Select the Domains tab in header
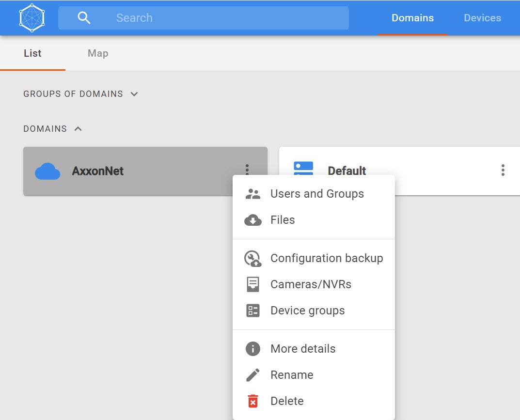Screen dimensions: 520x420 [412, 18]
